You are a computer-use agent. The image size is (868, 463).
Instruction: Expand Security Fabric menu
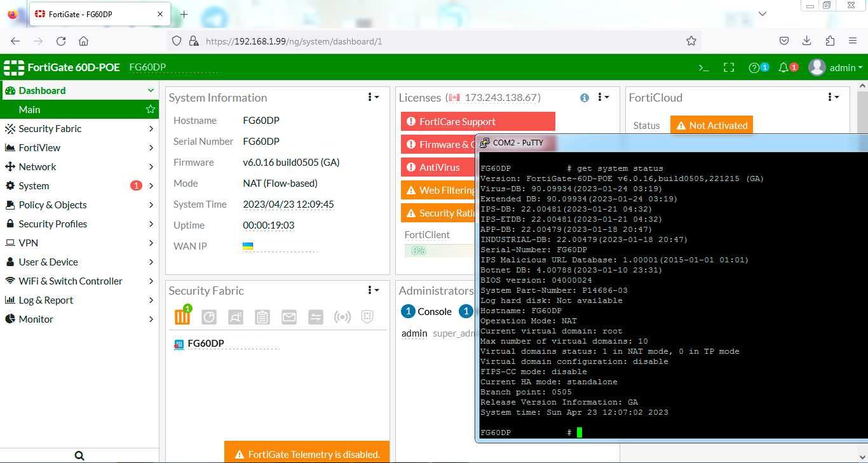(x=79, y=128)
